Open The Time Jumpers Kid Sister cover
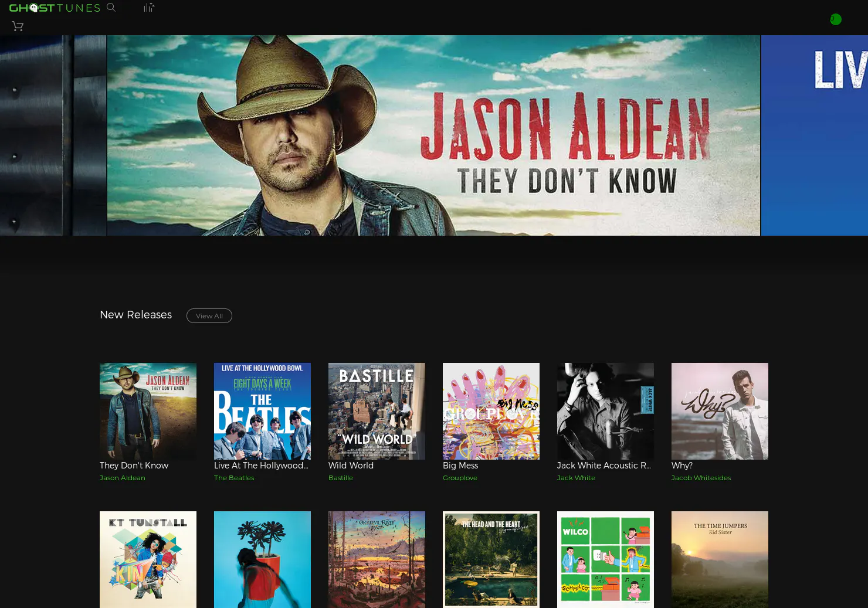The width and height of the screenshot is (868, 608). (720, 559)
